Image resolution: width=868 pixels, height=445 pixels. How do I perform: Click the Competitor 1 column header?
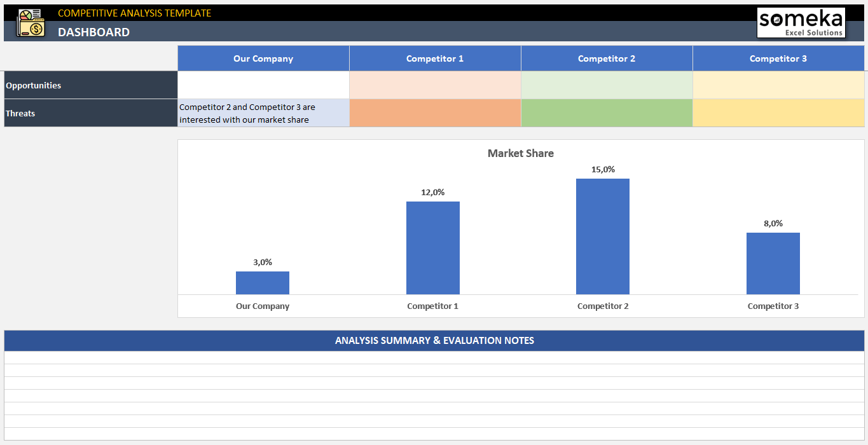pos(434,58)
